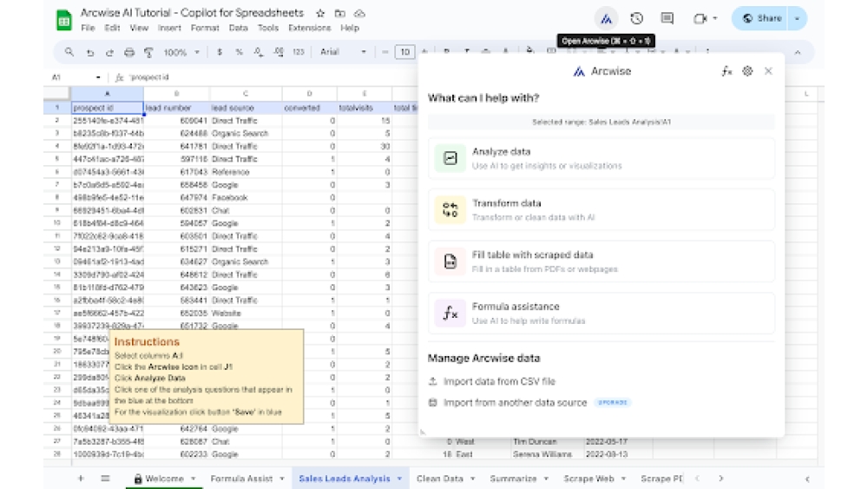Add a new sheet with plus icon
Viewport: 868px width, 489px height.
coord(81,479)
